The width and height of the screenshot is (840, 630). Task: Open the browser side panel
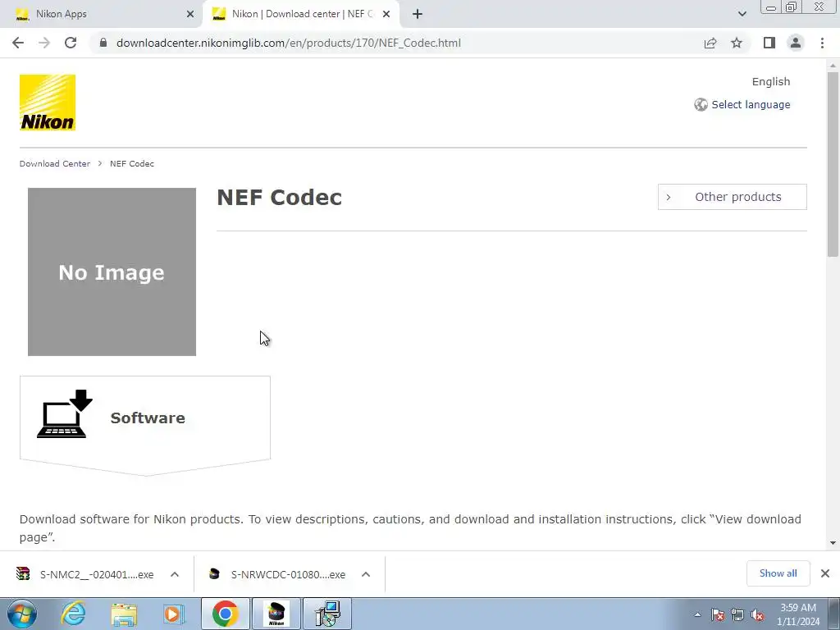point(769,43)
